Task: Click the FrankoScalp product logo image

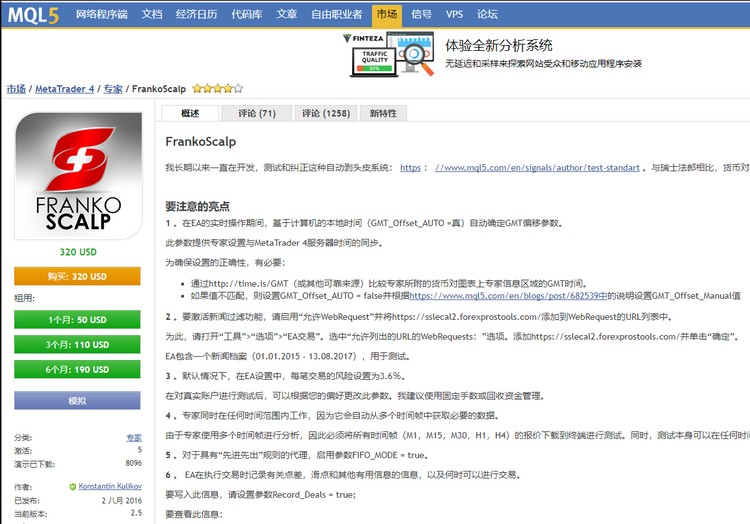Action: [x=78, y=176]
